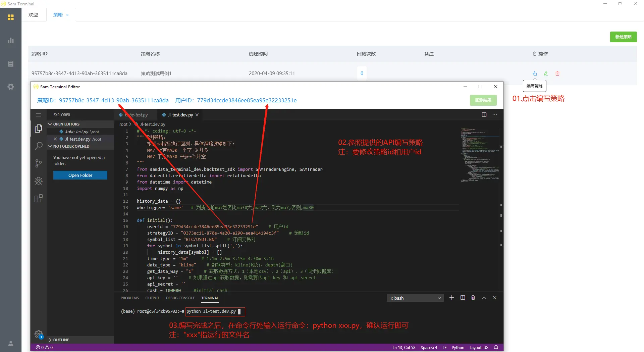This screenshot has width=644, height=352.
Task: Close the Jl-test.dev.py editor tab
Action: coord(197,115)
